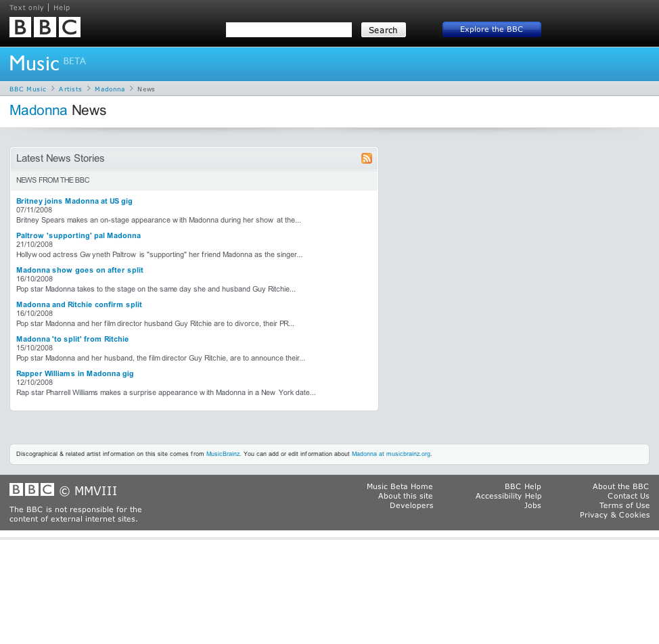Click the NEWS FROM THE BBC subheading

pos(53,180)
